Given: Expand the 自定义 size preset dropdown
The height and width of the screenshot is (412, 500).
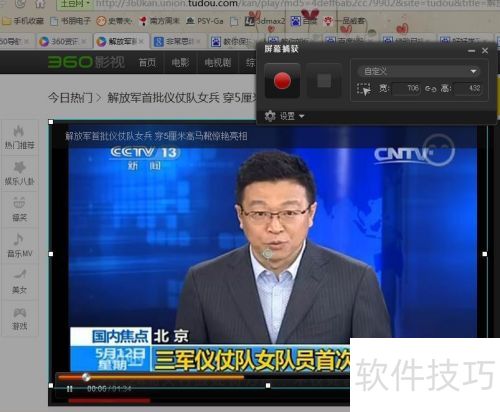Looking at the screenshot, I should click(x=418, y=71).
